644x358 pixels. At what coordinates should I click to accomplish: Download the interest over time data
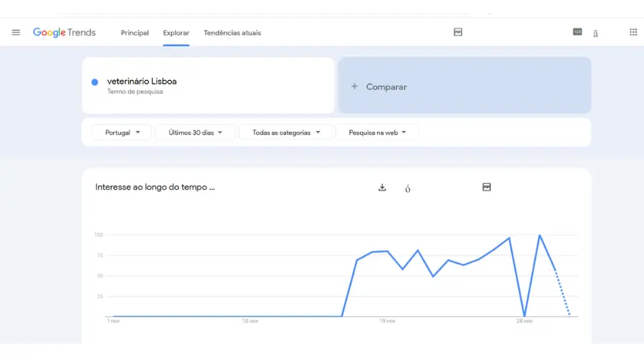click(382, 188)
